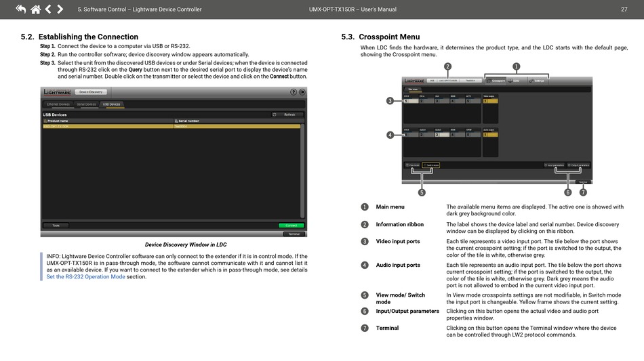Open the Ethernet Devices tab

58,104
